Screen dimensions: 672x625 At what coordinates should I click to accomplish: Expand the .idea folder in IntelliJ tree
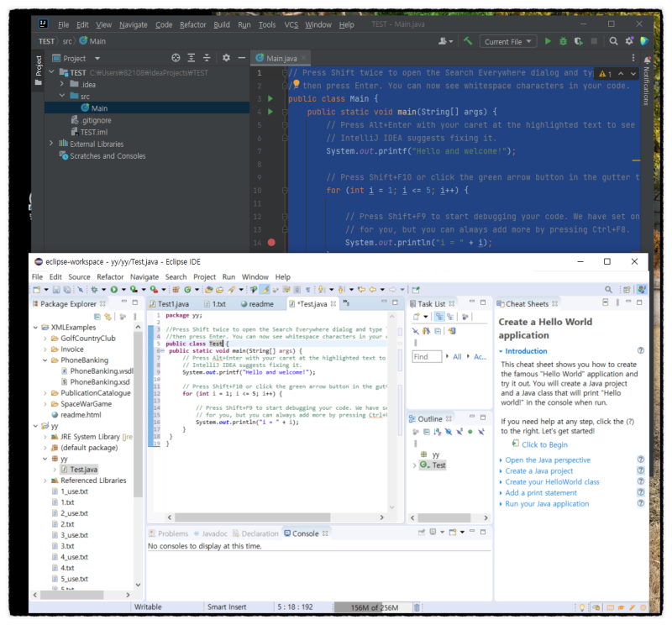(x=61, y=84)
